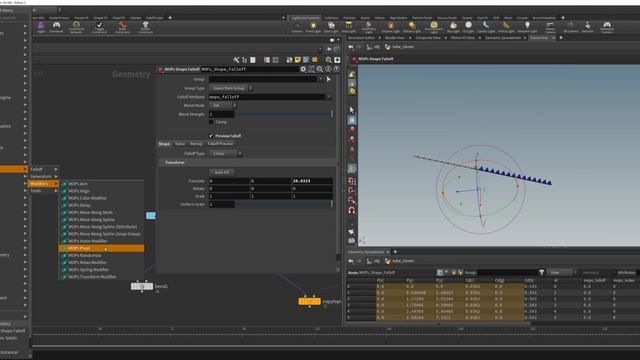Switch to the Noise tab
Screen dimensions: 640x360
(x=180, y=144)
